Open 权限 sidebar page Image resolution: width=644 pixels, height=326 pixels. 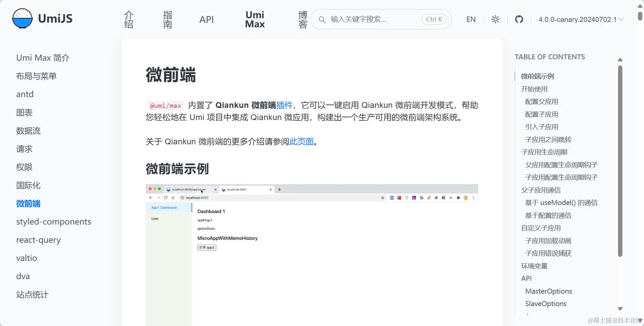pos(24,167)
